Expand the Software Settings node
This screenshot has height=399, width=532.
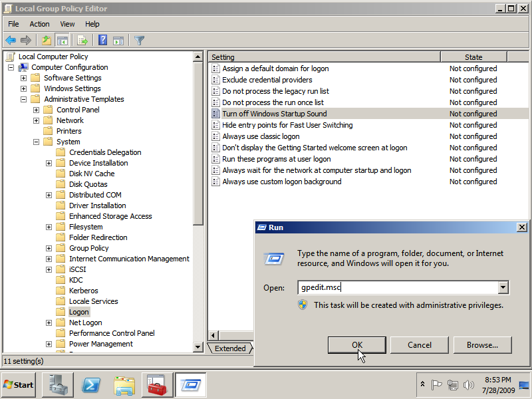pos(23,78)
